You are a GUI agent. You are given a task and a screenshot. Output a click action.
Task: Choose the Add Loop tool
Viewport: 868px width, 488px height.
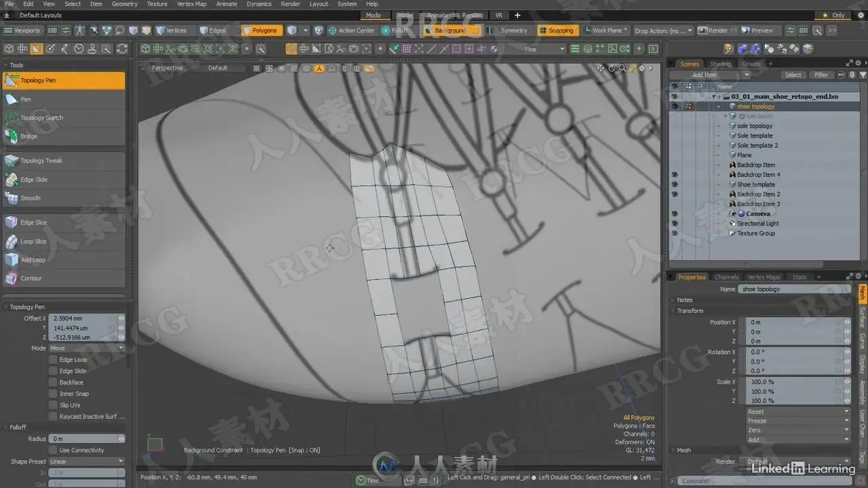(x=64, y=260)
